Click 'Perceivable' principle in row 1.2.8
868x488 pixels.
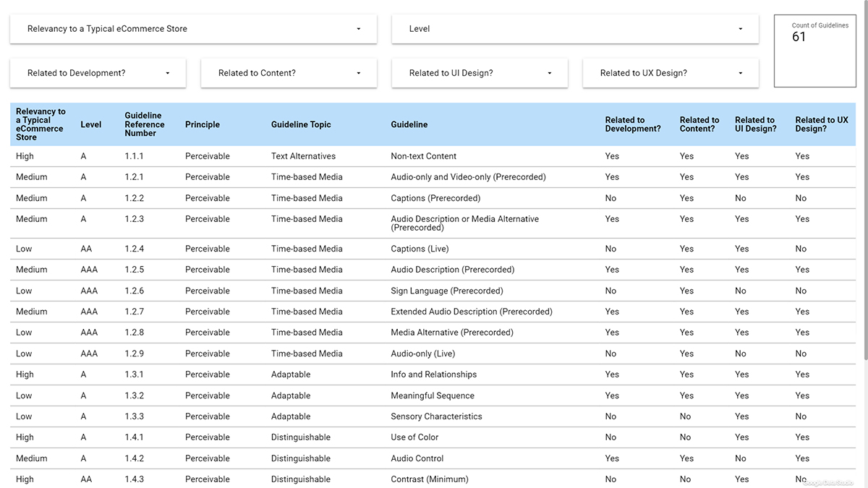click(x=208, y=333)
